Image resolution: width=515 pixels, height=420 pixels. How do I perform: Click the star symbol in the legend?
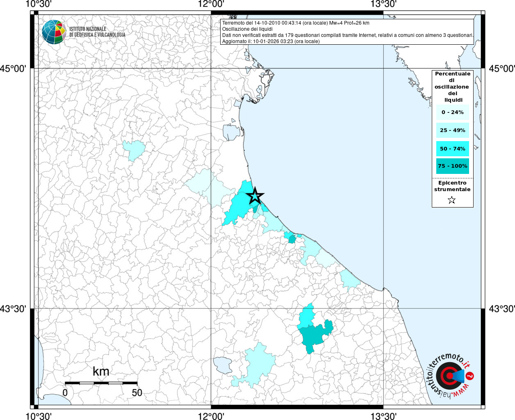451,200
